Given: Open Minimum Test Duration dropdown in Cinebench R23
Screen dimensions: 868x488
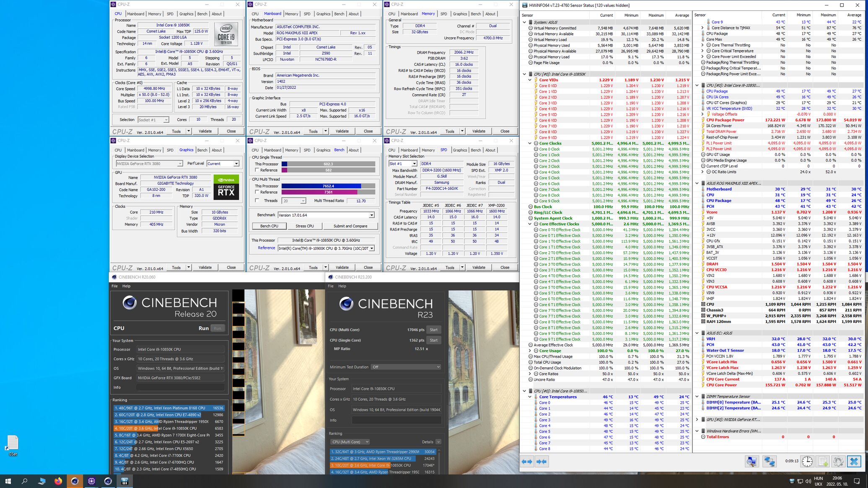Looking at the screenshot, I should click(x=406, y=367).
